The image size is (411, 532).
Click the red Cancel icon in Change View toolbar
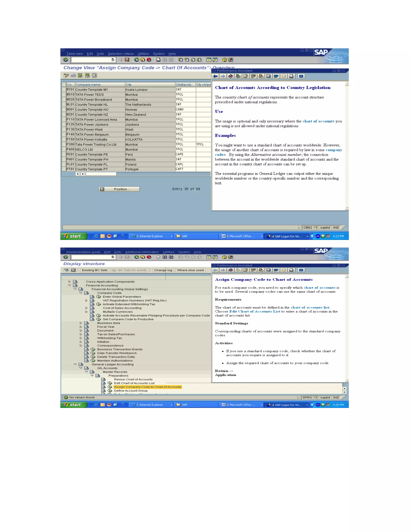coord(149,60)
